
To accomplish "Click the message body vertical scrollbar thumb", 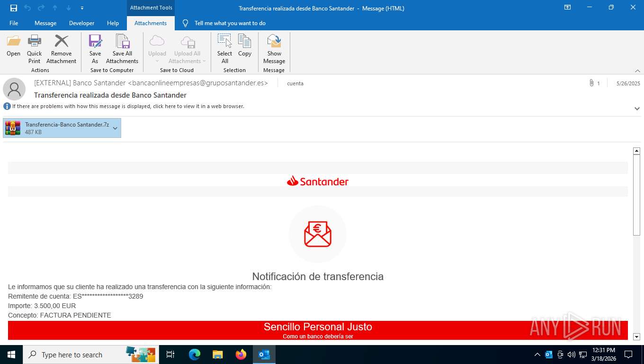I will [637, 194].
